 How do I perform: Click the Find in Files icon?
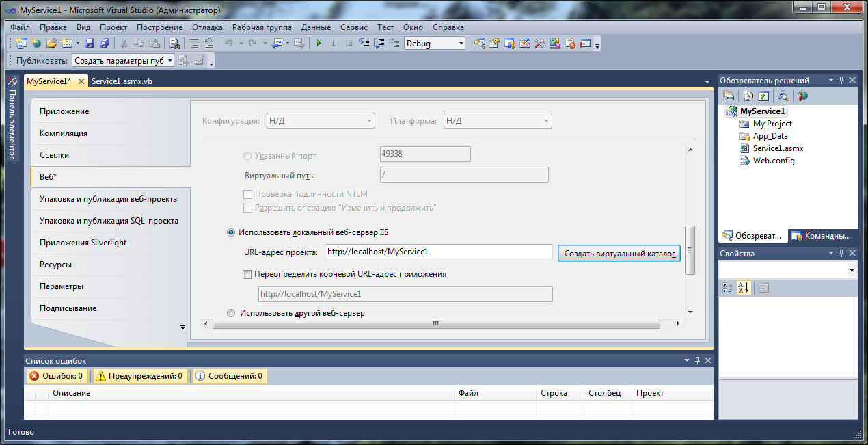coord(174,43)
